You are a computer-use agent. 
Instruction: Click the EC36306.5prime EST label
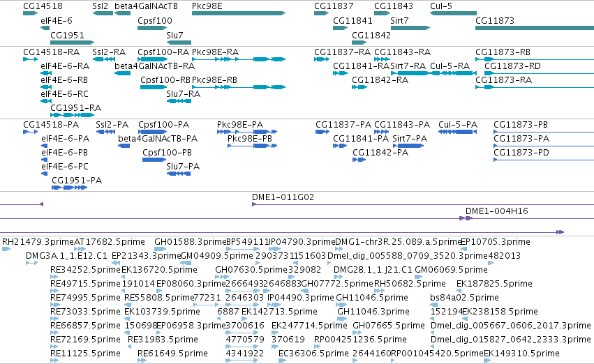pyautogui.click(x=313, y=354)
